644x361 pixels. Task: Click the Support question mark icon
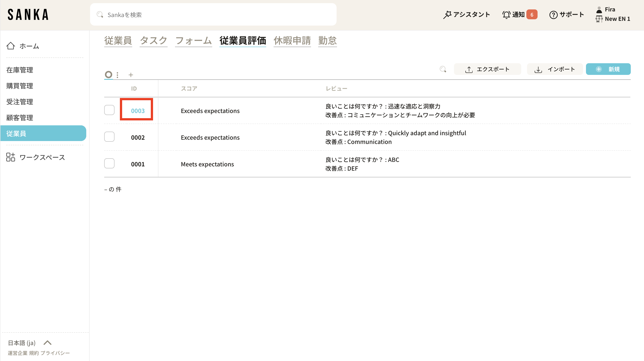pyautogui.click(x=553, y=15)
